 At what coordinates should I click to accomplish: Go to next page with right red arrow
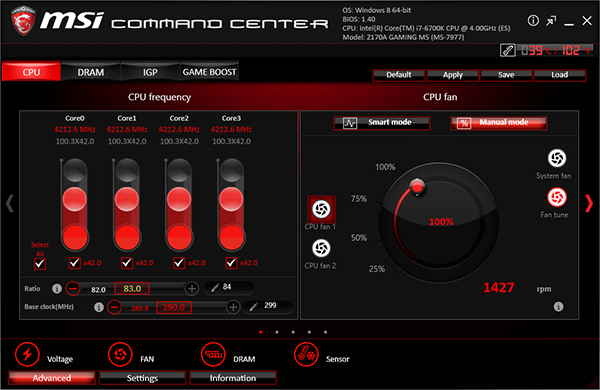click(x=589, y=203)
